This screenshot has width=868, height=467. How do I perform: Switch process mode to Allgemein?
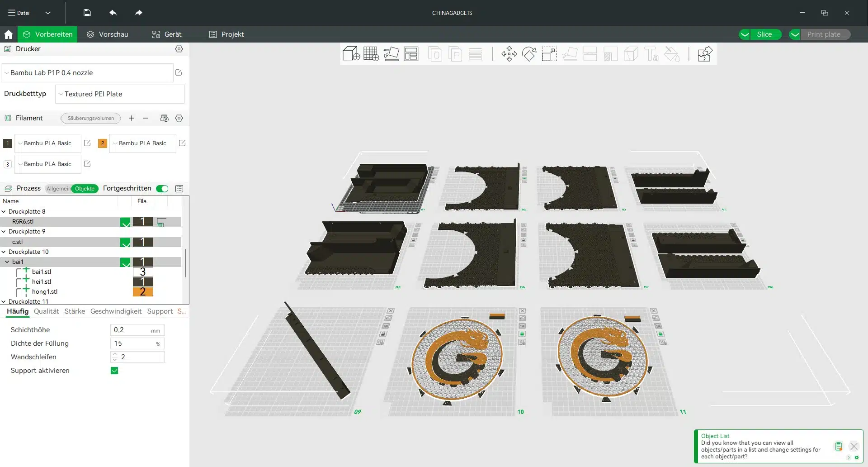click(x=59, y=189)
